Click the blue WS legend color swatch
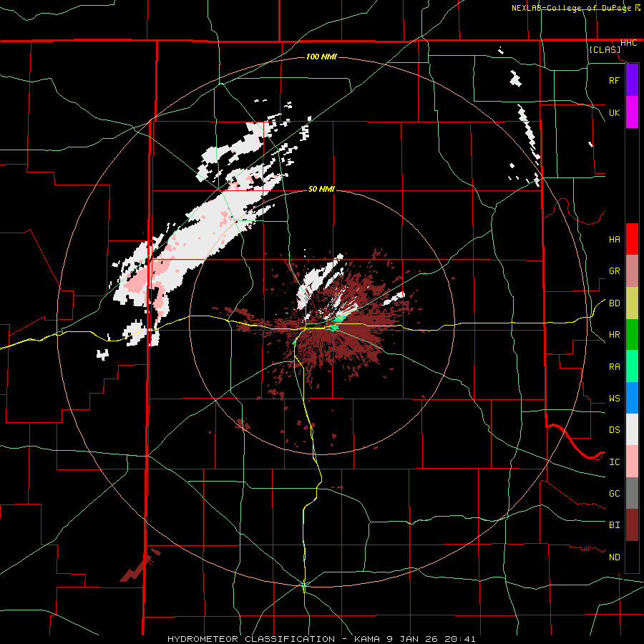The height and width of the screenshot is (644, 644). tap(632, 398)
